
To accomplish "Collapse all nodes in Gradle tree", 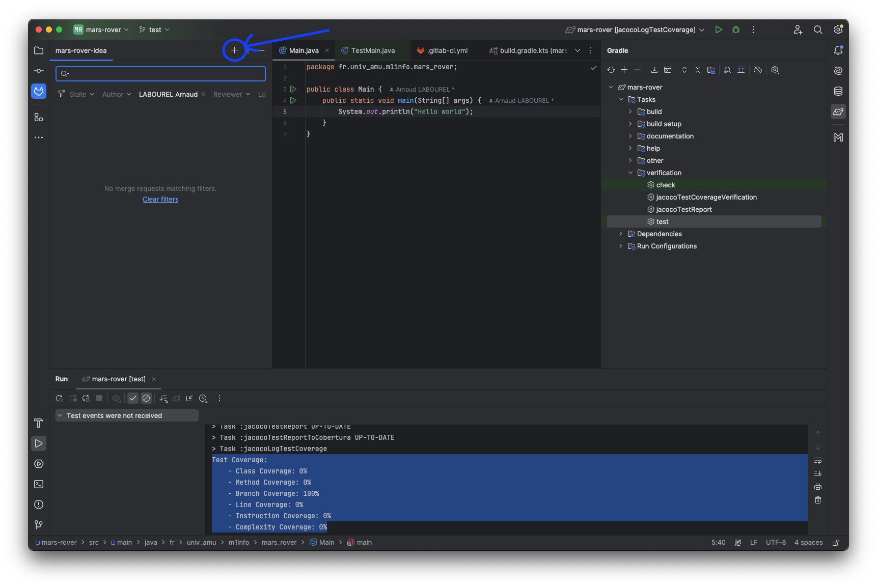I will [698, 70].
